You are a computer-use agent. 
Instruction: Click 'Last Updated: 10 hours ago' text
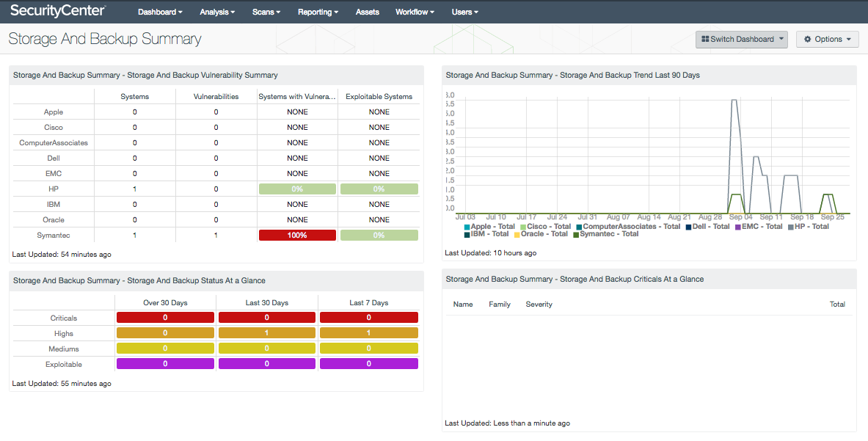[x=490, y=253]
